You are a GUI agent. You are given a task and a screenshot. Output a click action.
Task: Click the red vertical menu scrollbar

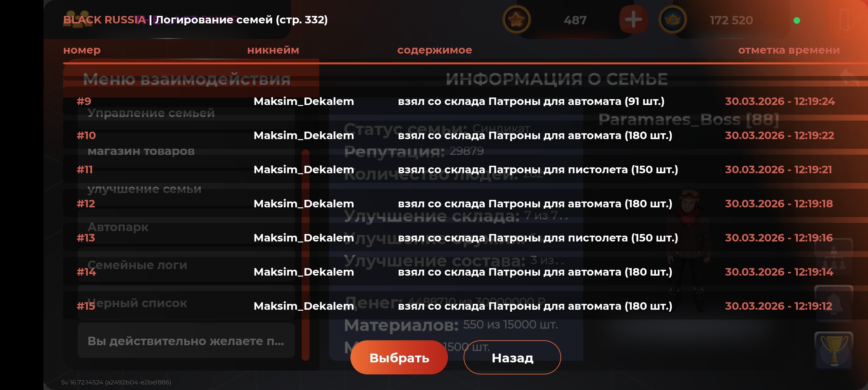[x=306, y=255]
